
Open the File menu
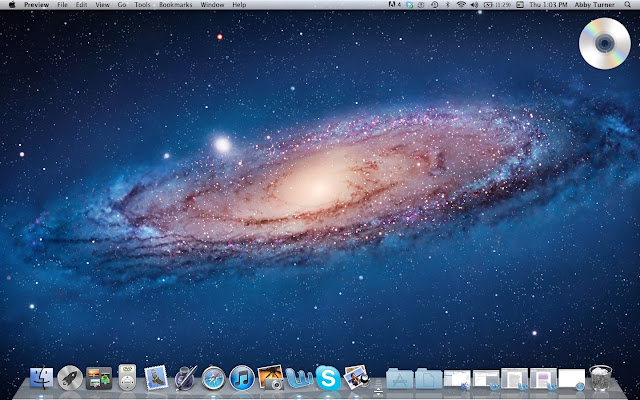click(62, 5)
